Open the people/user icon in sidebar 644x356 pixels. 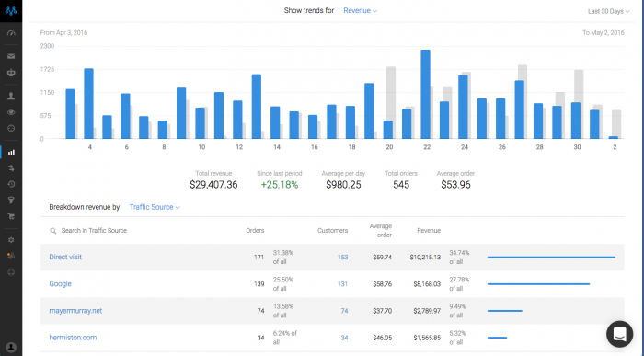(11, 96)
